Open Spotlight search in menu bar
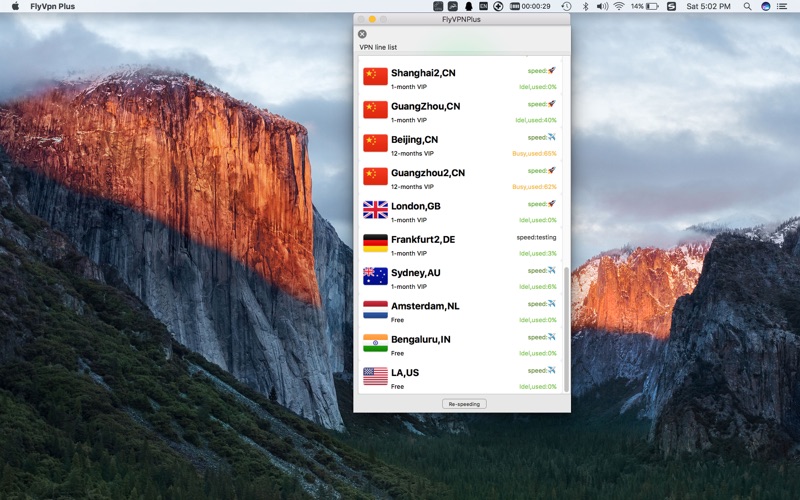 747,6
